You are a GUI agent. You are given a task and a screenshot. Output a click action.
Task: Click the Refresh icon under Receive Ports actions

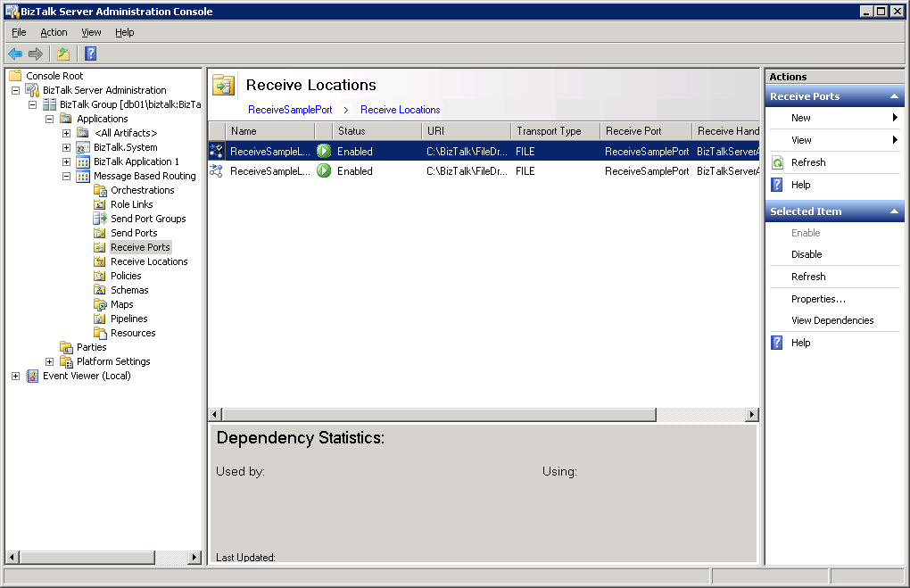778,162
